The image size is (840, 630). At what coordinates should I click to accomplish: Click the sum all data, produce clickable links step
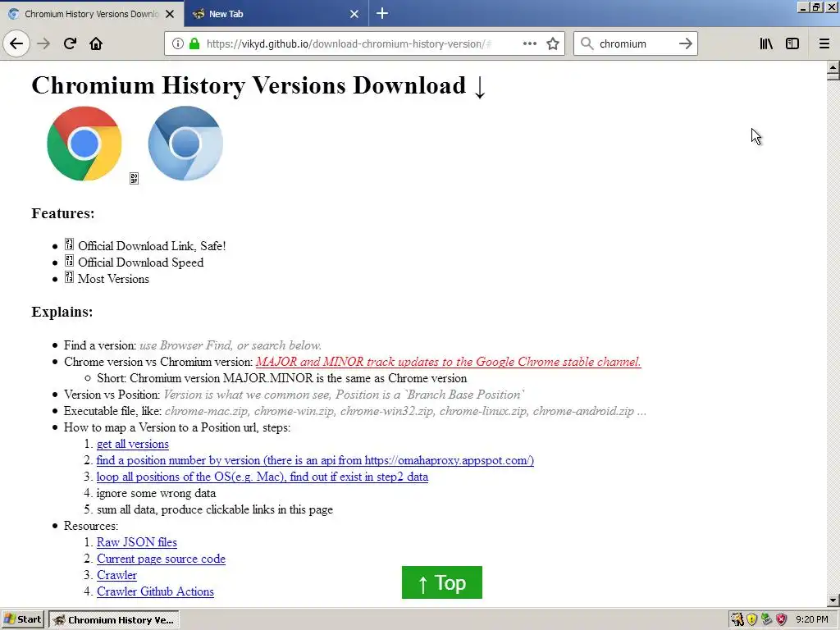pyautogui.click(x=215, y=509)
